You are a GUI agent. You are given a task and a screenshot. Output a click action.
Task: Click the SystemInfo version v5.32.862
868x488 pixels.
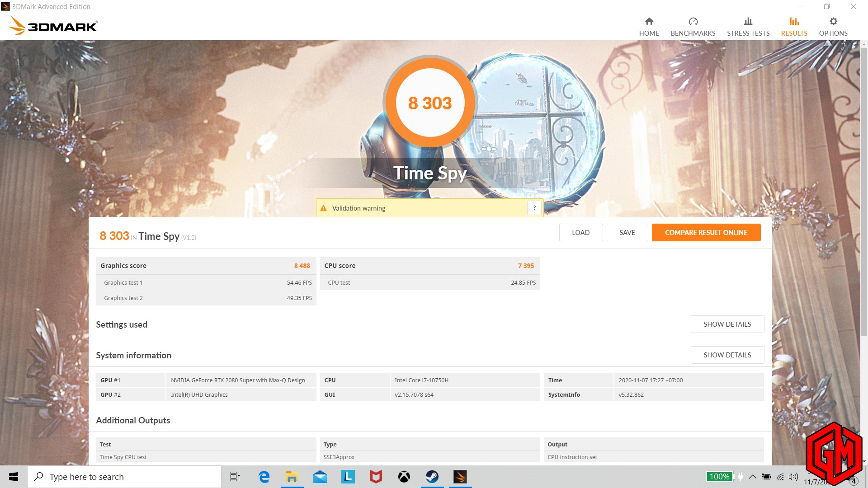631,394
